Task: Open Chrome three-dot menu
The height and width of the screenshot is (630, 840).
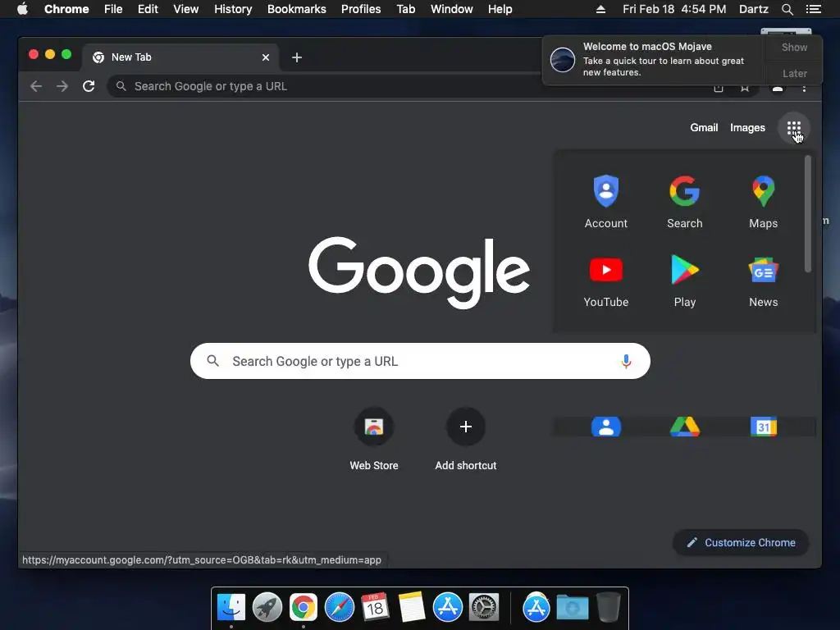Action: point(804,89)
